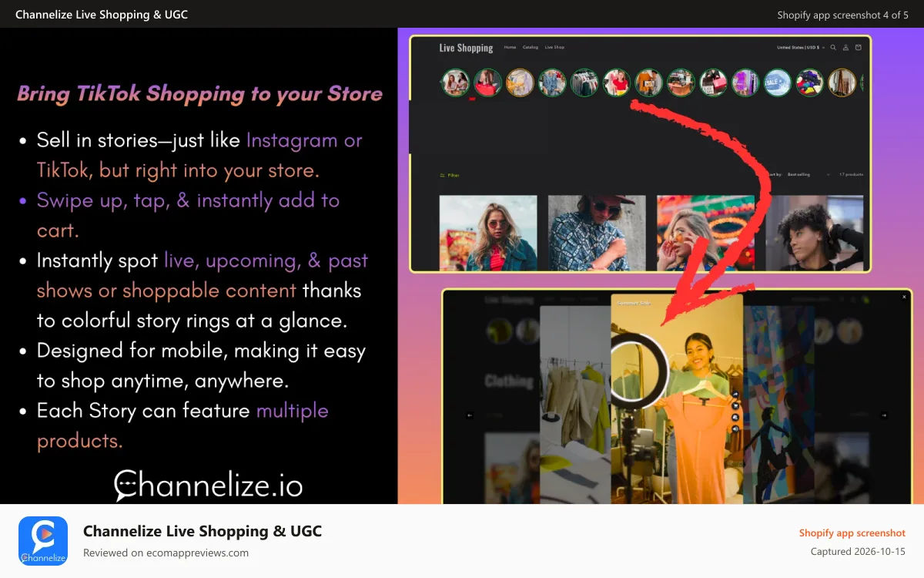Open the cart icon in the store header
Screen dimensions: 924x578
point(859,47)
